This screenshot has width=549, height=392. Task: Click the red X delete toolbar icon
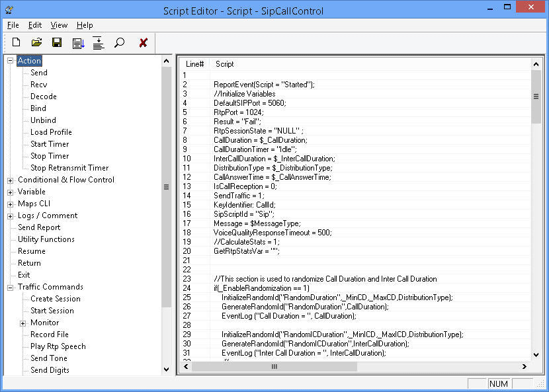pos(143,43)
